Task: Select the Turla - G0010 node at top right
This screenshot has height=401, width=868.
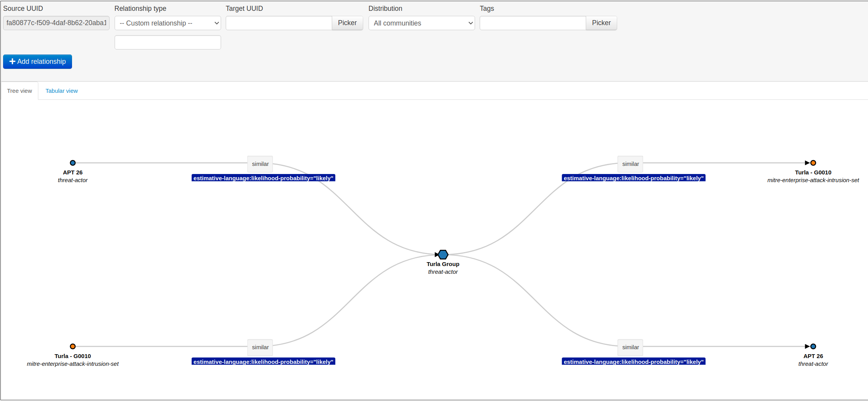Action: click(x=813, y=163)
